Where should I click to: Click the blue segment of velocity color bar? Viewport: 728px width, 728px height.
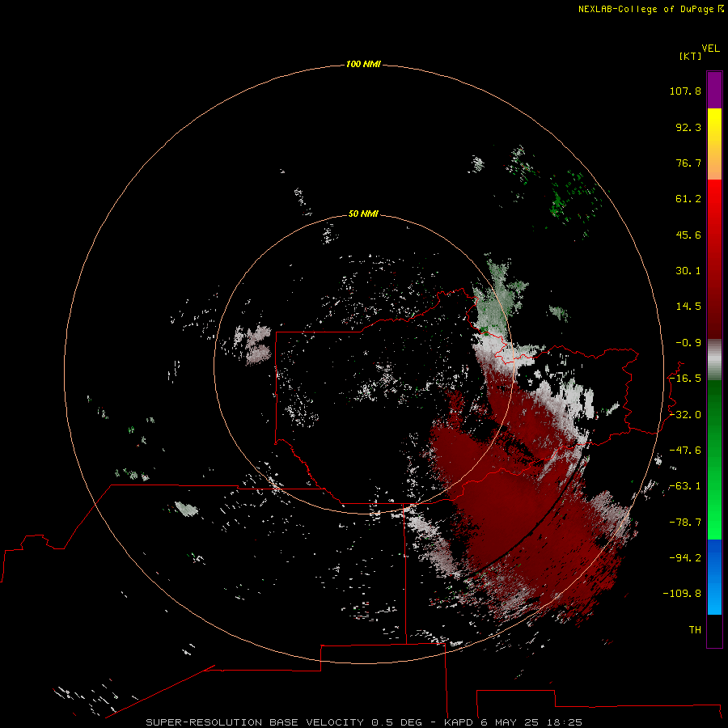click(x=714, y=577)
